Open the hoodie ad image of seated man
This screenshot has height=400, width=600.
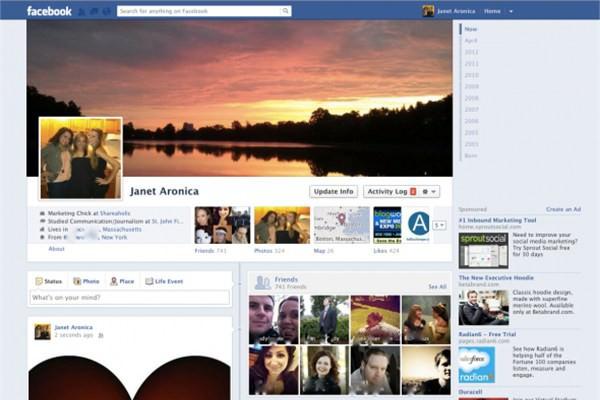coord(484,307)
